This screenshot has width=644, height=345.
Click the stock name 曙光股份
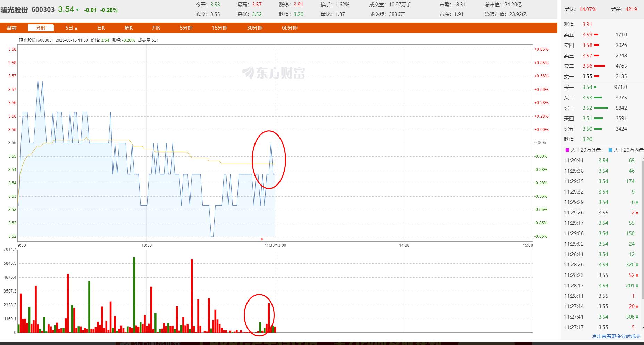[14, 10]
